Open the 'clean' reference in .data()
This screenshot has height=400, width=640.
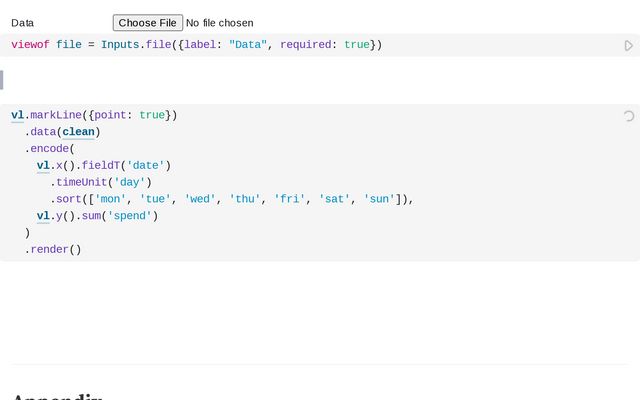[81, 132]
